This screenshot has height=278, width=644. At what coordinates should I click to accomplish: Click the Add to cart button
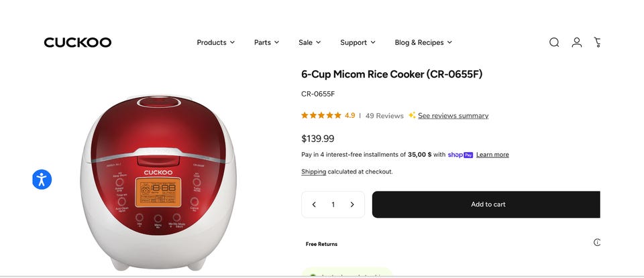tap(487, 204)
